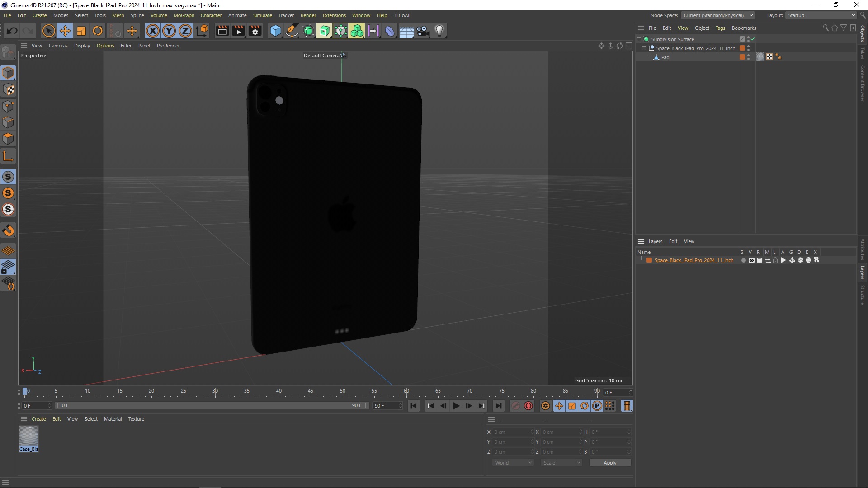
Task: Toggle viewport maximize icon
Action: click(628, 46)
